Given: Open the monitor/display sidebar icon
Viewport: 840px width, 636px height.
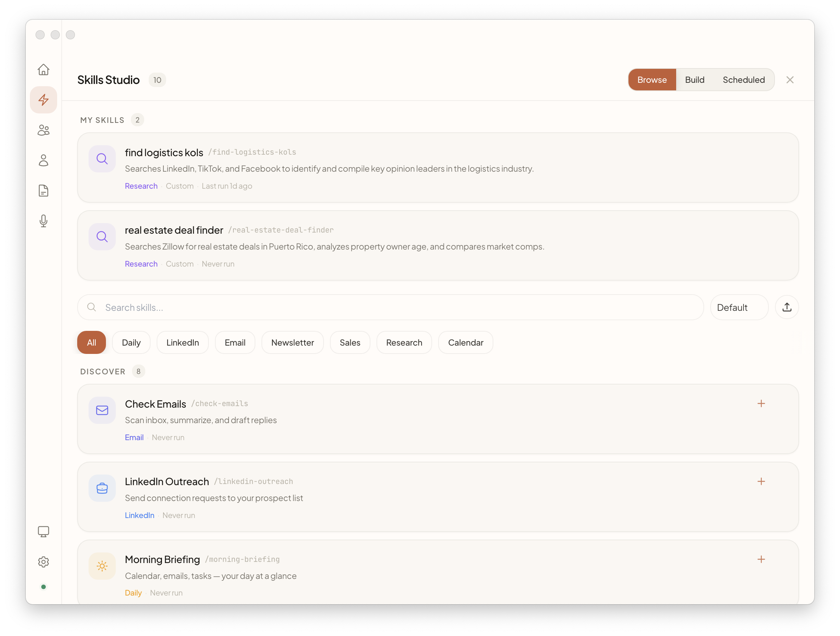Looking at the screenshot, I should click(x=43, y=532).
